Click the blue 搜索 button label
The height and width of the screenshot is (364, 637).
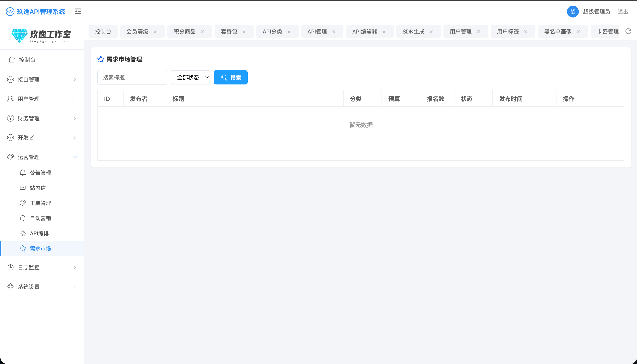pos(236,78)
